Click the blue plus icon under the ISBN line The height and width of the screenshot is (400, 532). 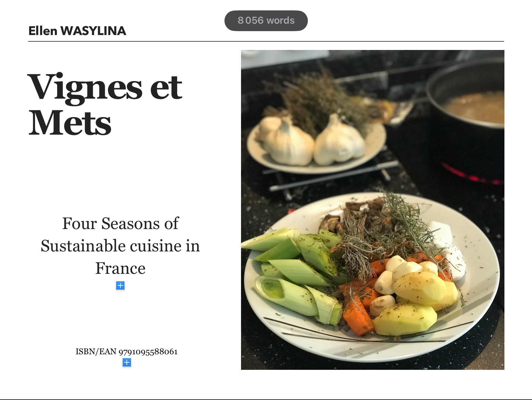127,362
